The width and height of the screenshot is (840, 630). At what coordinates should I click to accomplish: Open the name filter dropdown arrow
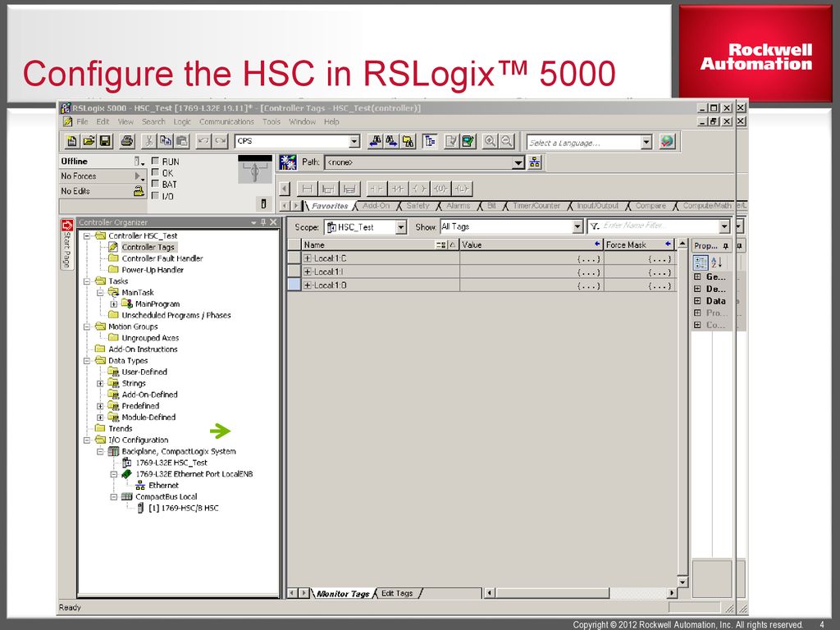(724, 226)
